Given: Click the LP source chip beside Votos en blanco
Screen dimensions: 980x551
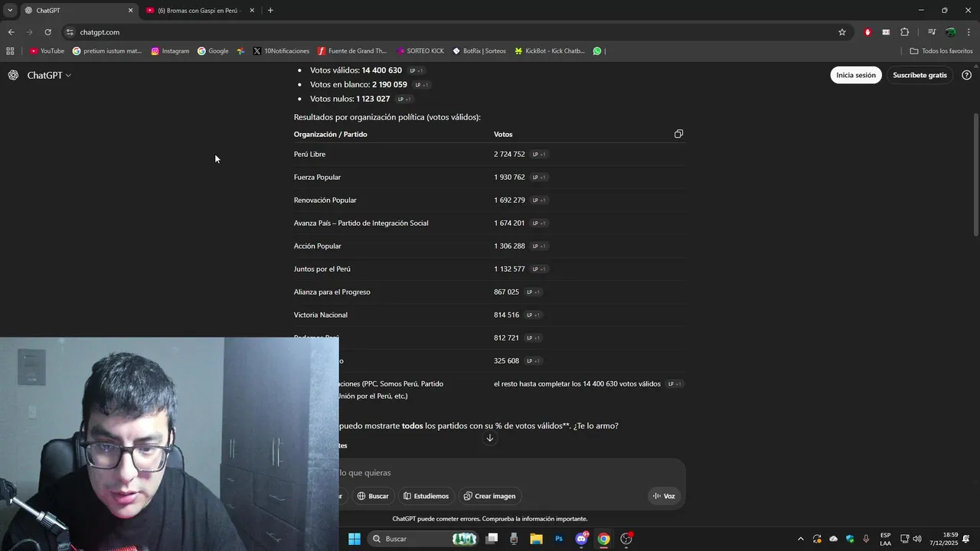Looking at the screenshot, I should [x=422, y=85].
